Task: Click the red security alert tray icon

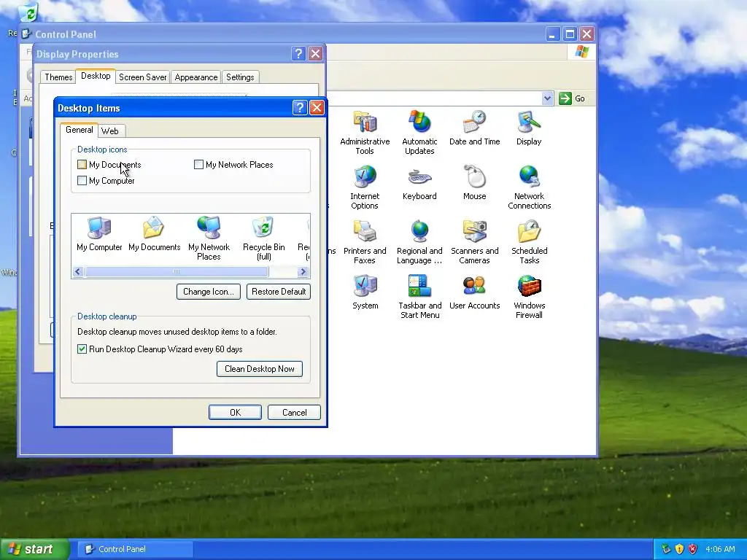Action: coord(693,549)
